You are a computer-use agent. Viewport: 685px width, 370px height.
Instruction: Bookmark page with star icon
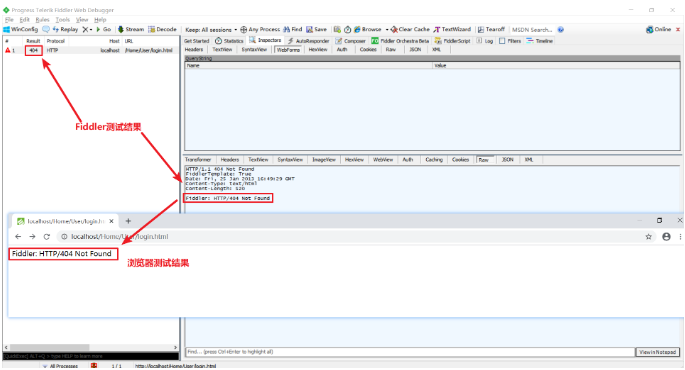click(x=648, y=236)
